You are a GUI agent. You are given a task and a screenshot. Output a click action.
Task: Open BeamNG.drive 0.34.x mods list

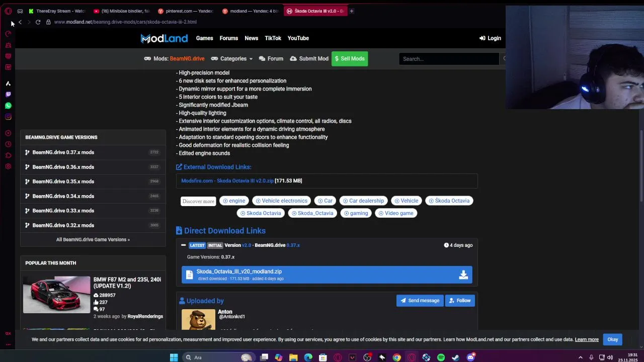coord(93,196)
